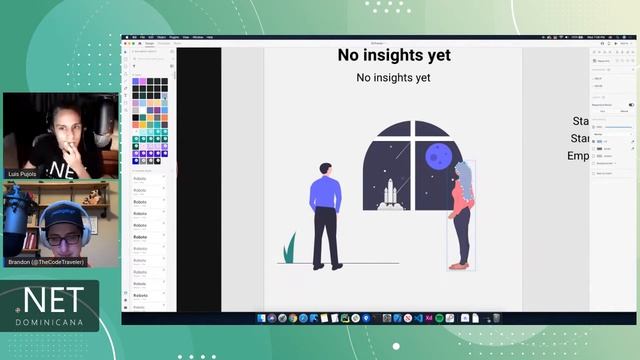Select the rocket window illustration
Image resolution: width=640 pixels, height=360 pixels.
point(412,166)
